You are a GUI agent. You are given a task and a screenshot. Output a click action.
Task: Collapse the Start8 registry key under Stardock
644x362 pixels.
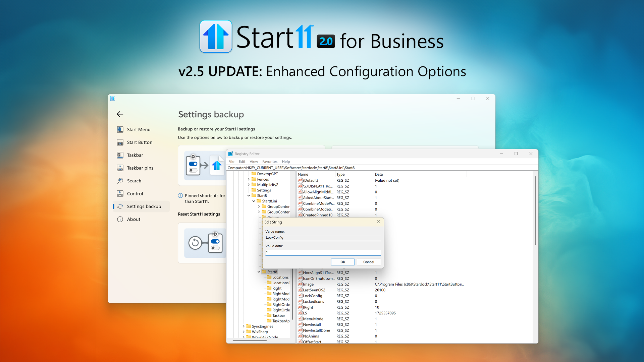pyautogui.click(x=249, y=196)
